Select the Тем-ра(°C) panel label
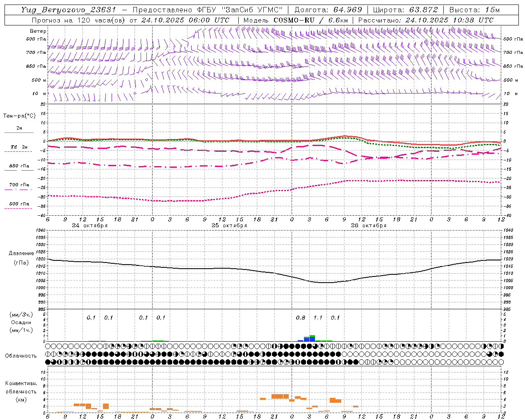This screenshot has width=525, height=420. click(x=19, y=116)
